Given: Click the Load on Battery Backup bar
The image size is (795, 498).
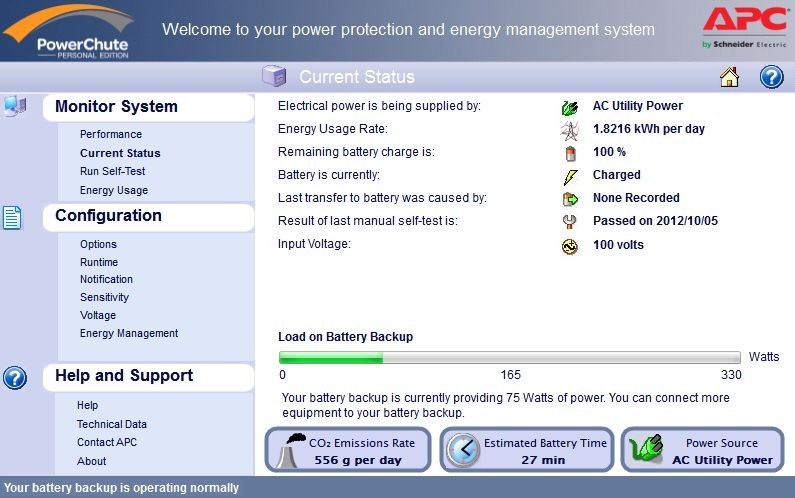Looking at the screenshot, I should point(510,358).
